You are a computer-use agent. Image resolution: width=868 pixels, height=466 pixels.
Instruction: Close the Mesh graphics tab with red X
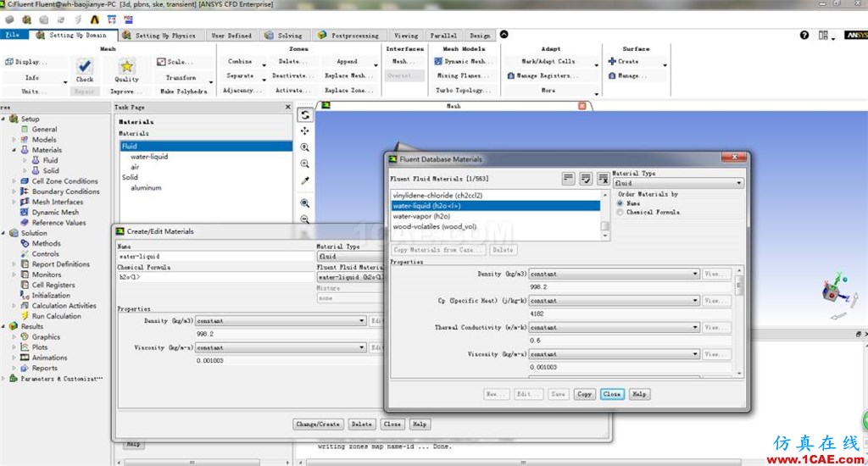click(581, 106)
